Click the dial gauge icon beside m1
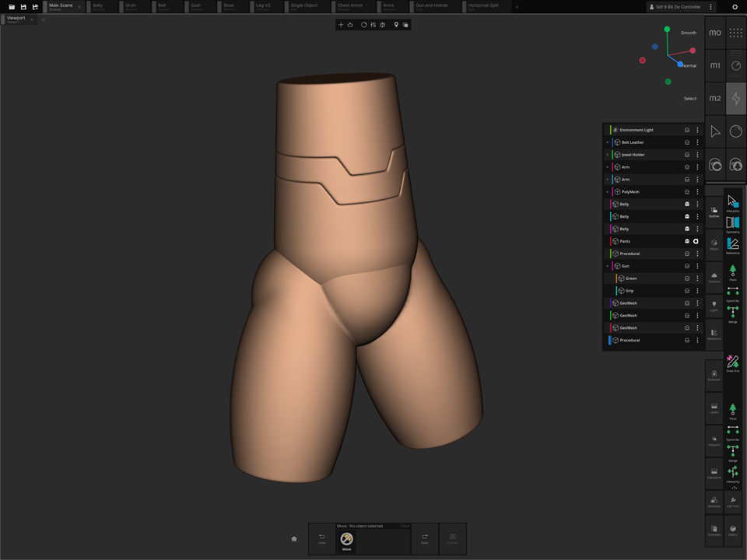Image resolution: width=747 pixels, height=560 pixels. click(x=736, y=65)
